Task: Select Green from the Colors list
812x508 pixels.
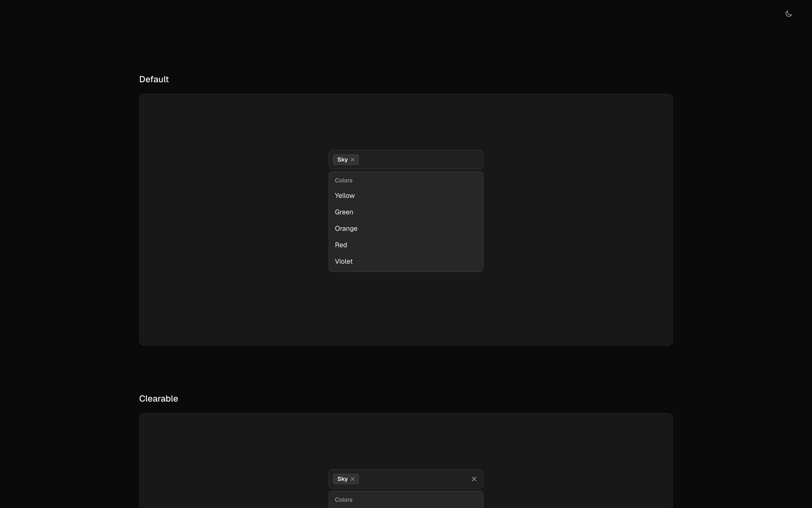Action: click(406, 212)
